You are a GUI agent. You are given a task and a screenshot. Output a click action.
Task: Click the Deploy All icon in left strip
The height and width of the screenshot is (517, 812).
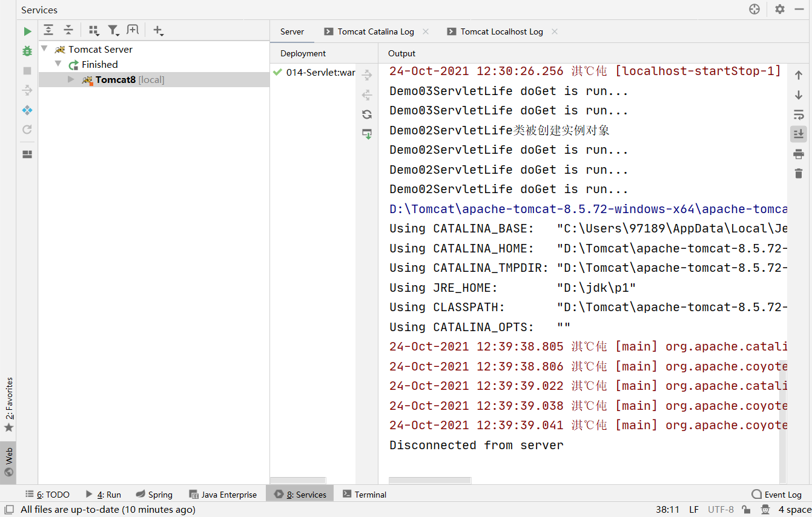[27, 90]
